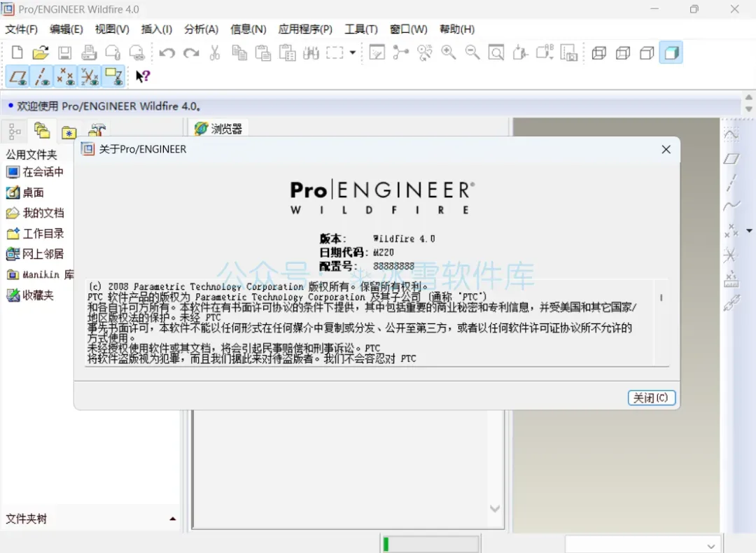Open the 分析(A) menu
Viewport: 756px width, 553px height.
coord(201,29)
